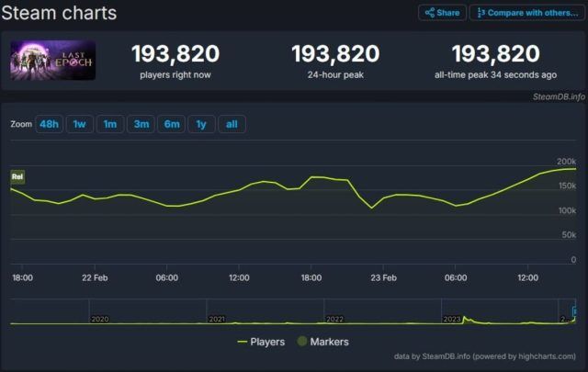The height and width of the screenshot is (372, 588).
Task: Click the Last Epoch game thumbnail
Action: 53,60
